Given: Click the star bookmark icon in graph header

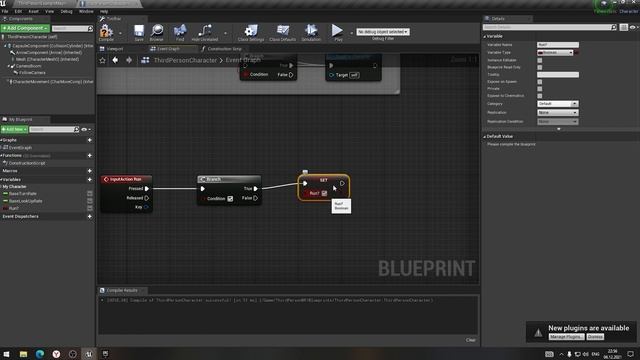Looking at the screenshot, I should (x=102, y=60).
